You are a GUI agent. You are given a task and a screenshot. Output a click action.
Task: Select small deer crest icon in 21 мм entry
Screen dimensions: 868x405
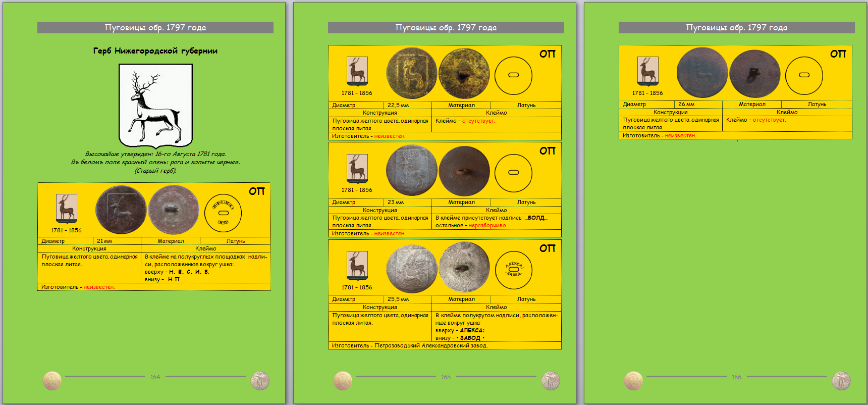pyautogui.click(x=67, y=208)
